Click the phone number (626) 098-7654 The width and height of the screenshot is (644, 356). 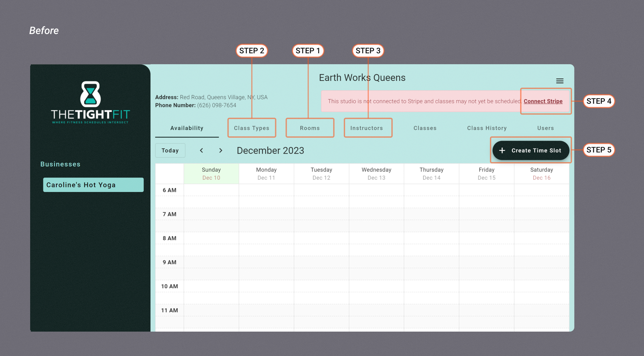click(217, 105)
